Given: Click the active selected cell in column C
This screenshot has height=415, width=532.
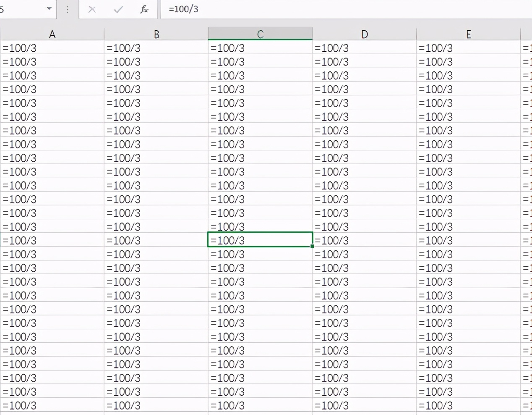Looking at the screenshot, I should (260, 240).
